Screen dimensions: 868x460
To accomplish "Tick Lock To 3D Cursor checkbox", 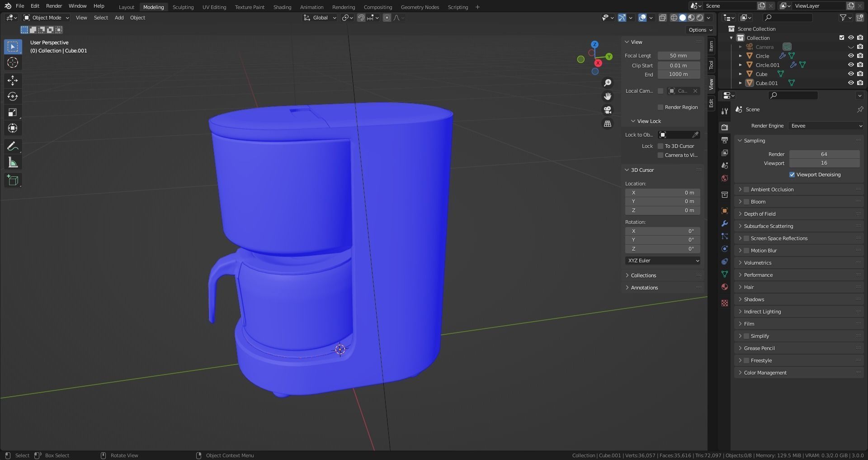I will tap(660, 146).
